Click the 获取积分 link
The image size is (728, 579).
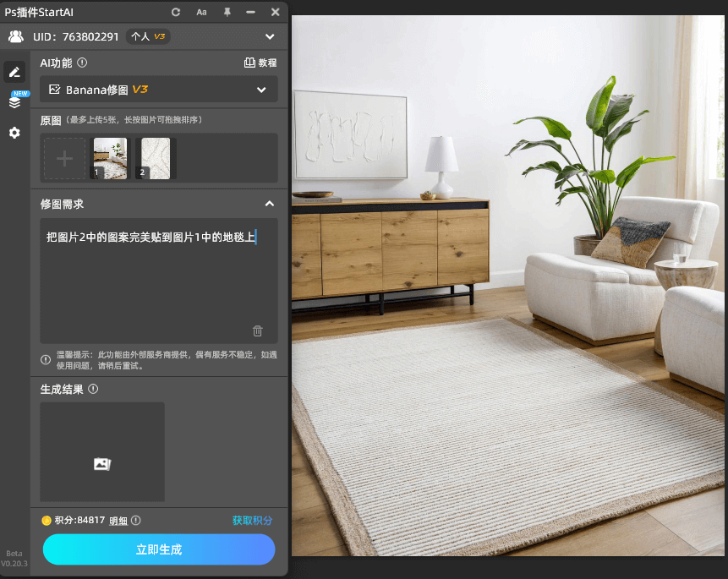tap(253, 521)
